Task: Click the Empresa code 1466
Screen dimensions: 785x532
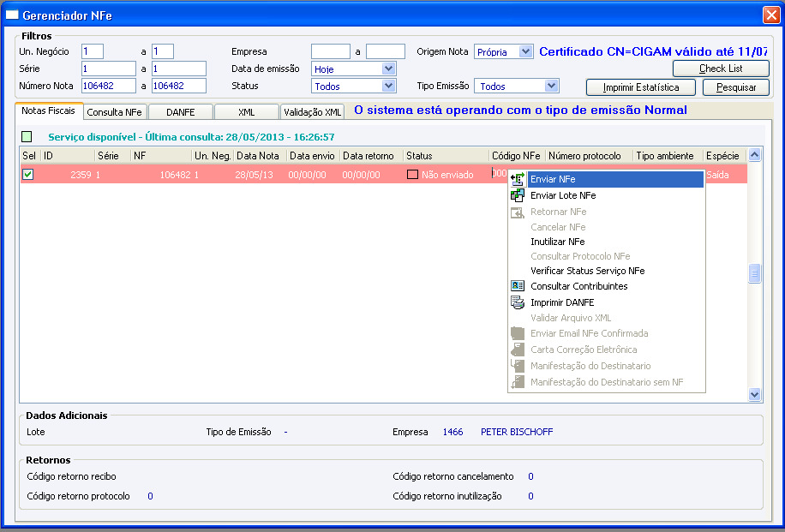Action: click(x=452, y=432)
